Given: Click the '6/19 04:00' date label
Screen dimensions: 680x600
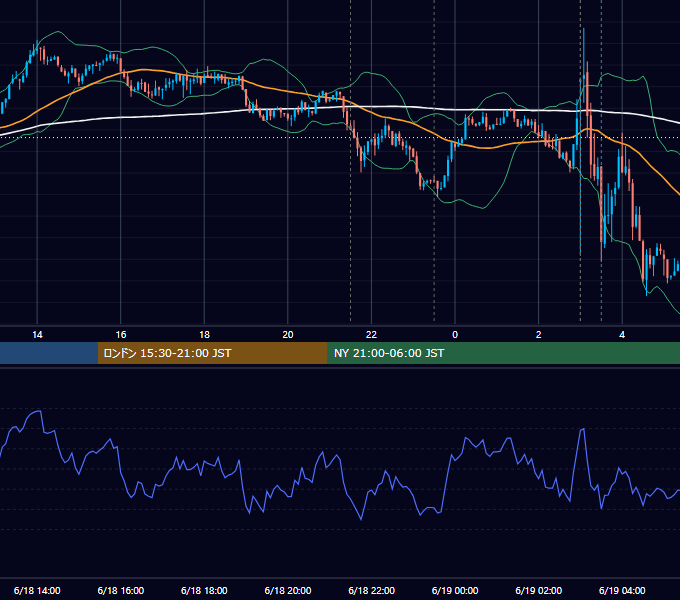Looking at the screenshot, I should [622, 590].
